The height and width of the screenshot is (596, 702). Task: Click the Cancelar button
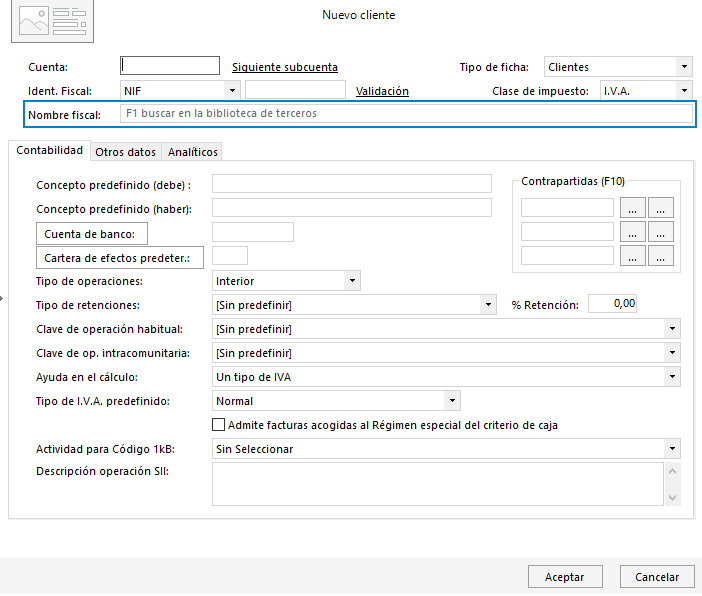pyautogui.click(x=657, y=577)
